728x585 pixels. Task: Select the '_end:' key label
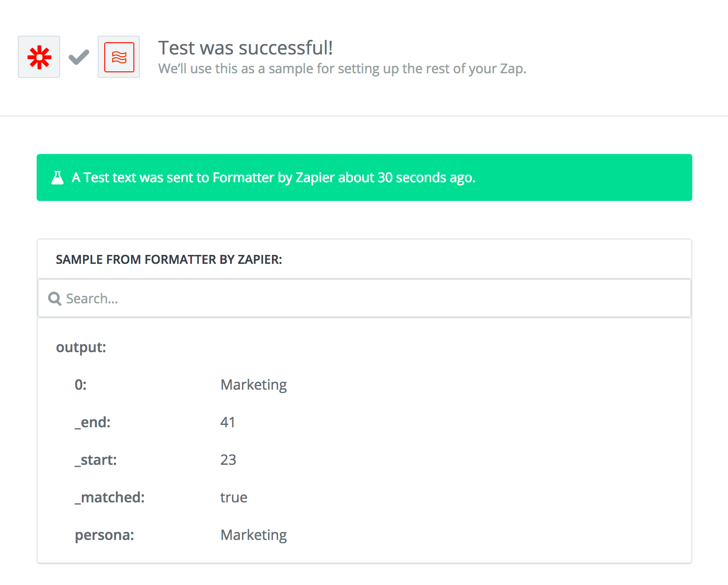(x=93, y=423)
